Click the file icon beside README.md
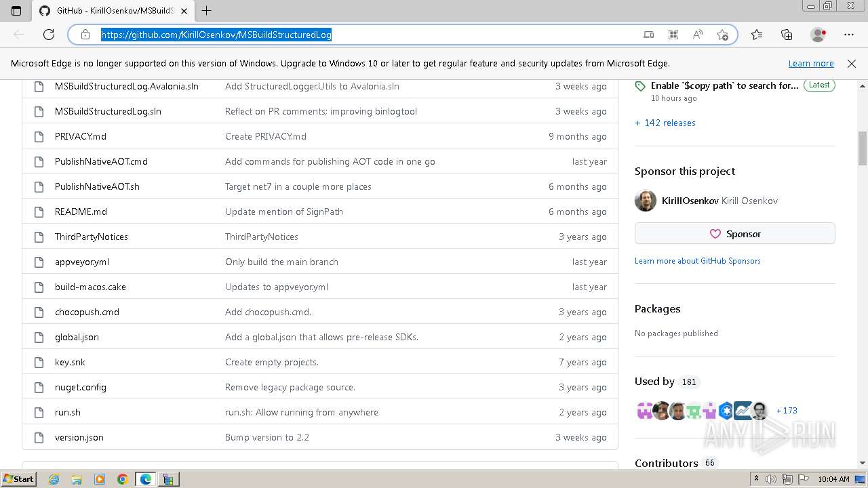 click(x=39, y=211)
